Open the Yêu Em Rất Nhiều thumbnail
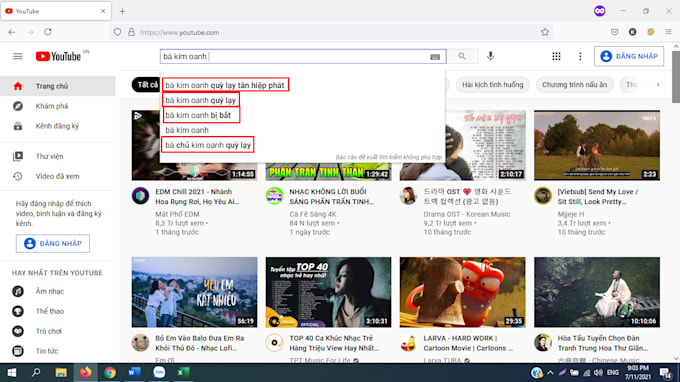The height and width of the screenshot is (382, 680). point(194,292)
